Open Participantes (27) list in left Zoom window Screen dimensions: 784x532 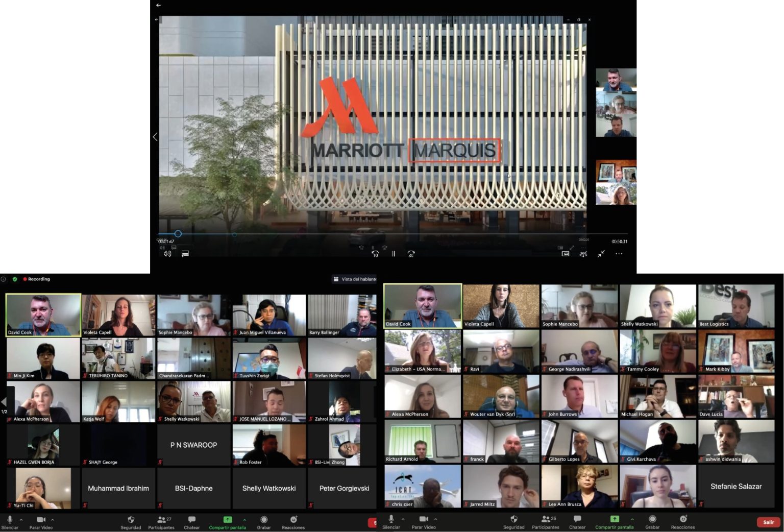point(161,522)
